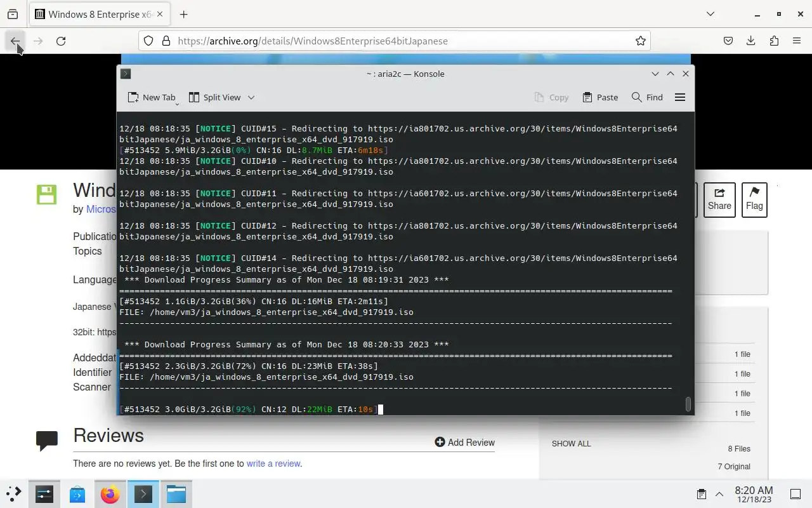Viewport: 812px width, 508px height.
Task: Click '7 Original' text
Action: coord(734,467)
